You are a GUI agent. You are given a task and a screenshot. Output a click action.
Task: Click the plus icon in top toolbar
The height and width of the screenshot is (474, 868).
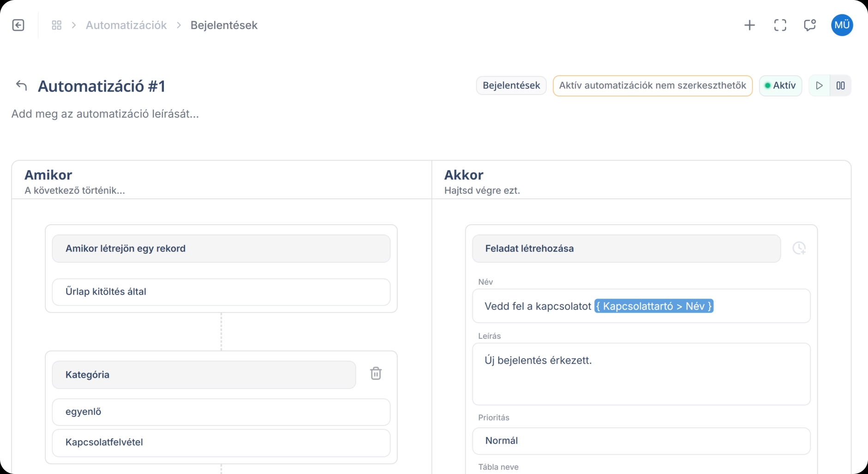tap(749, 25)
